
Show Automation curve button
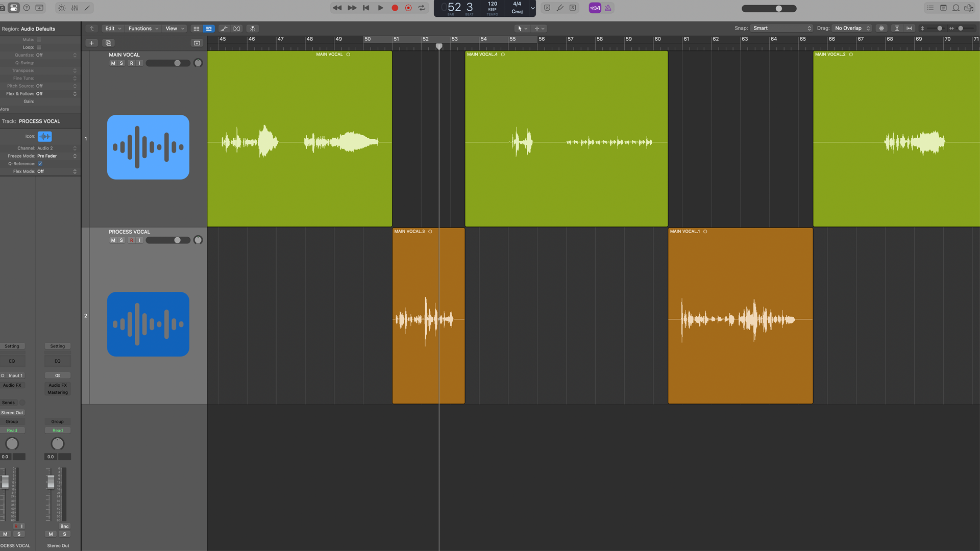point(224,29)
